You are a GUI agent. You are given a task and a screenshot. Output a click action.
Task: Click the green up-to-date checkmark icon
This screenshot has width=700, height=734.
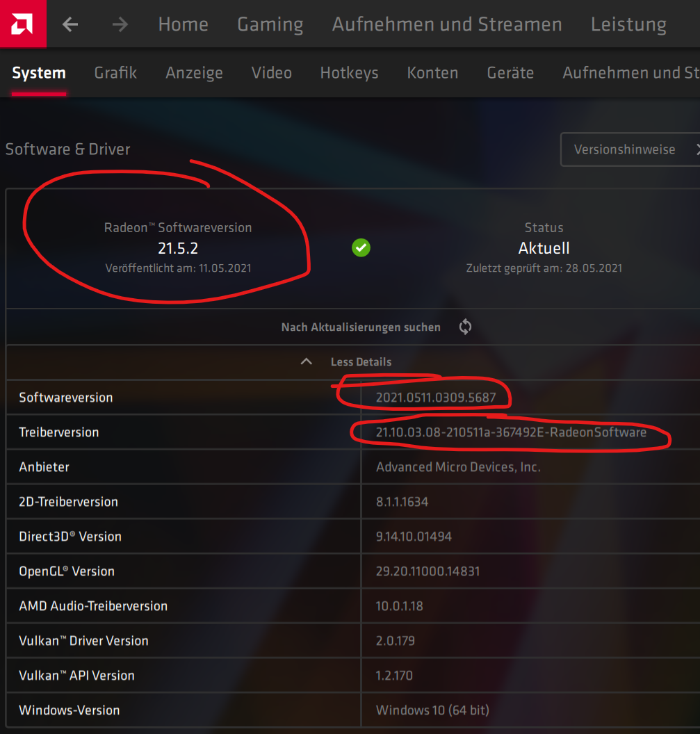click(361, 247)
